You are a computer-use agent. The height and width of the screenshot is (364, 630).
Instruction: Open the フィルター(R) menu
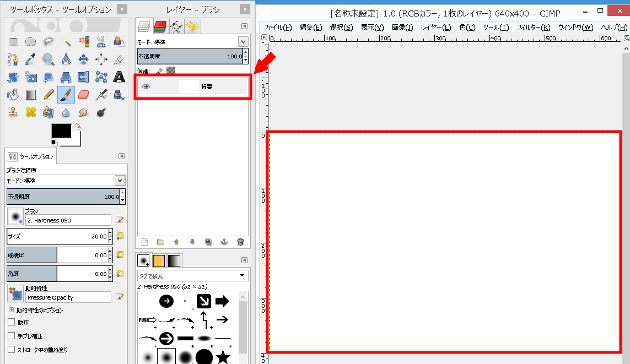[x=533, y=28]
